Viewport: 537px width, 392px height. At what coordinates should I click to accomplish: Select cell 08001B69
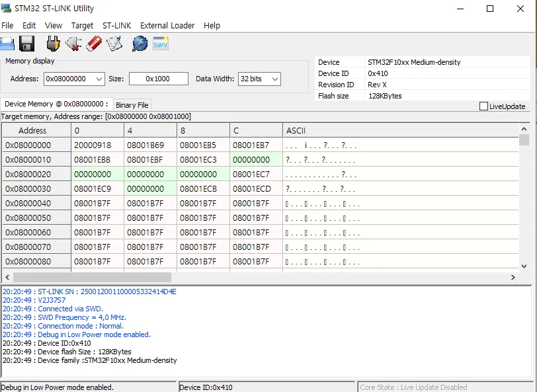150,145
